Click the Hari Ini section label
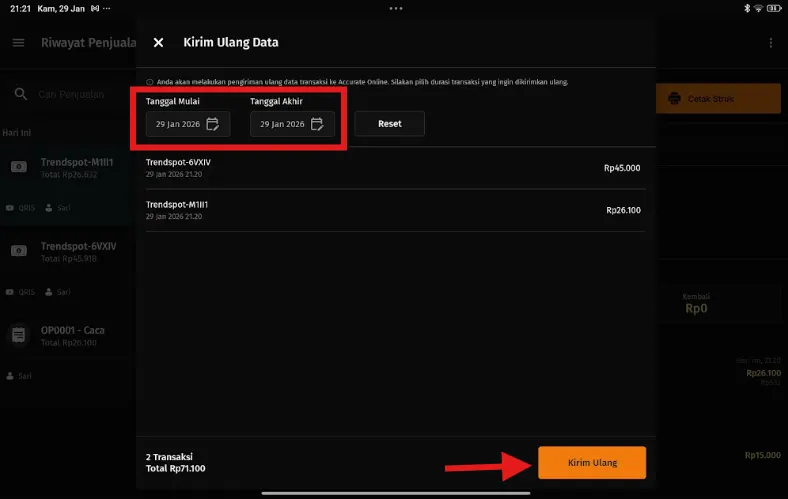This screenshot has height=499, width=788. pyautogui.click(x=17, y=133)
